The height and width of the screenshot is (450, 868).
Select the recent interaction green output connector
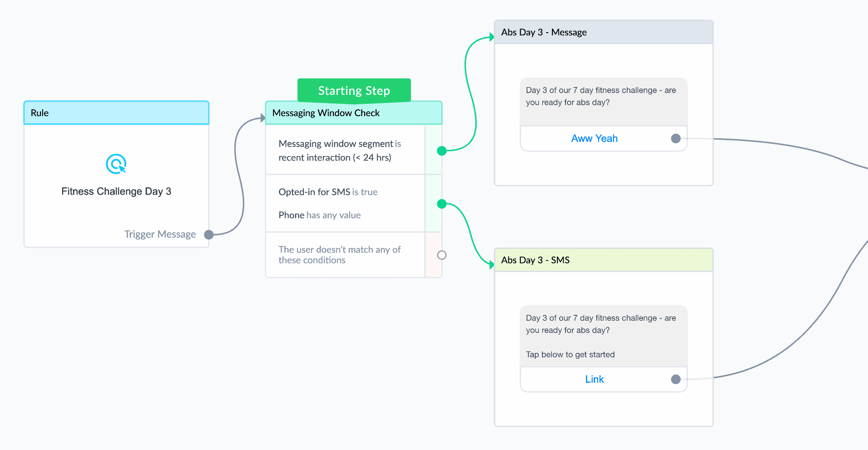click(442, 151)
